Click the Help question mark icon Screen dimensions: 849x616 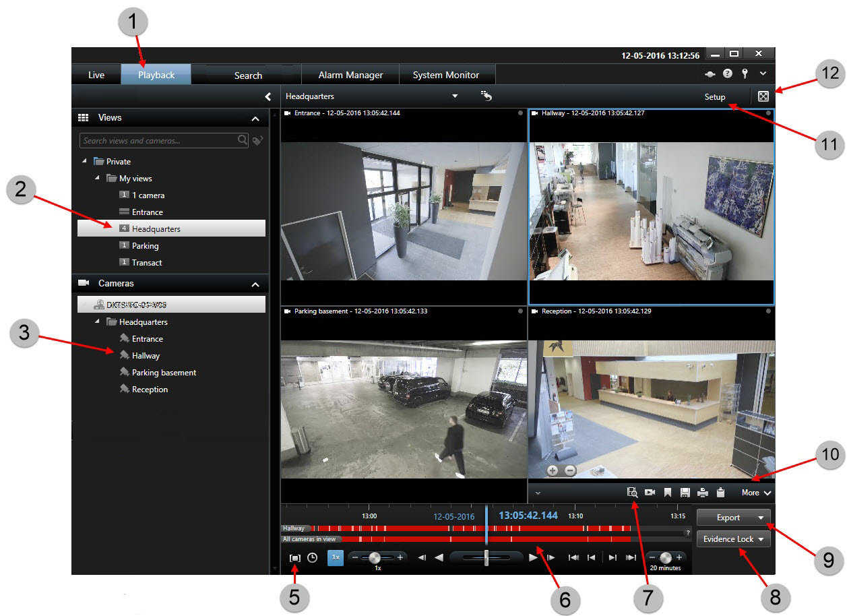728,74
